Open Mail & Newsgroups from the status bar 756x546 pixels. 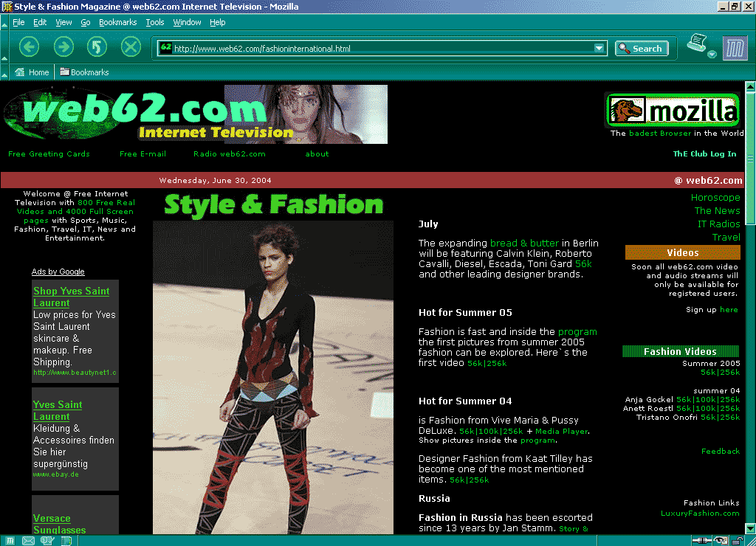(29, 541)
